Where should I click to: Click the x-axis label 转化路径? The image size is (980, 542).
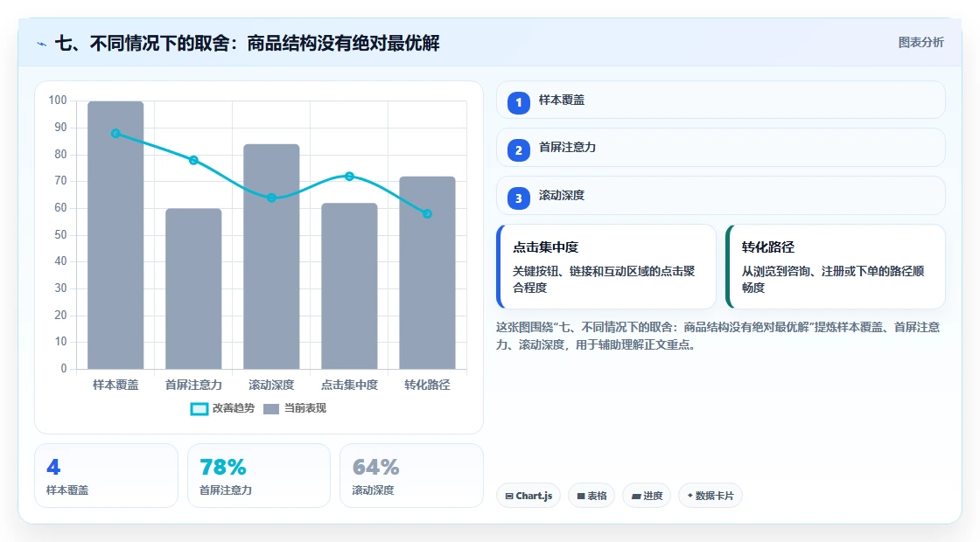428,385
